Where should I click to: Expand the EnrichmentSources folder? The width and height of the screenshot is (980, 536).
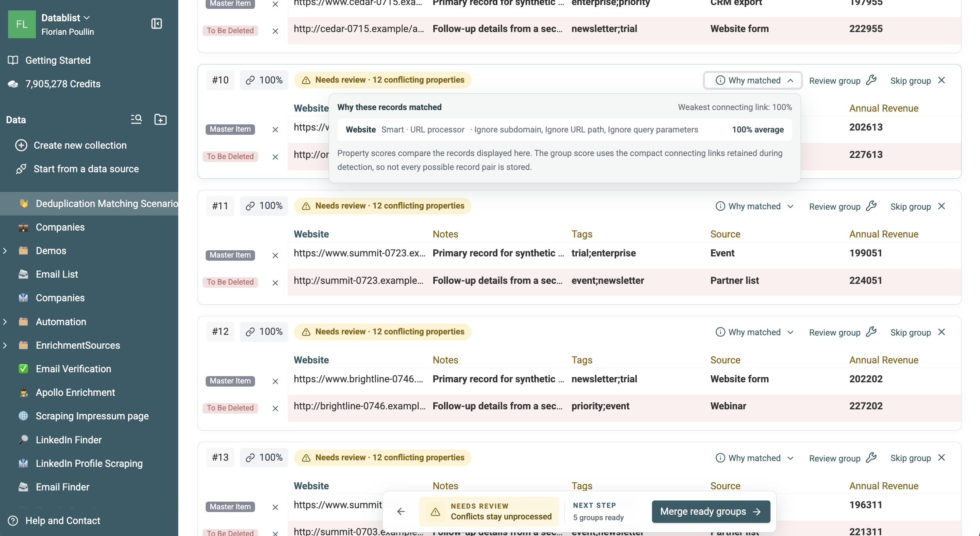pos(5,345)
